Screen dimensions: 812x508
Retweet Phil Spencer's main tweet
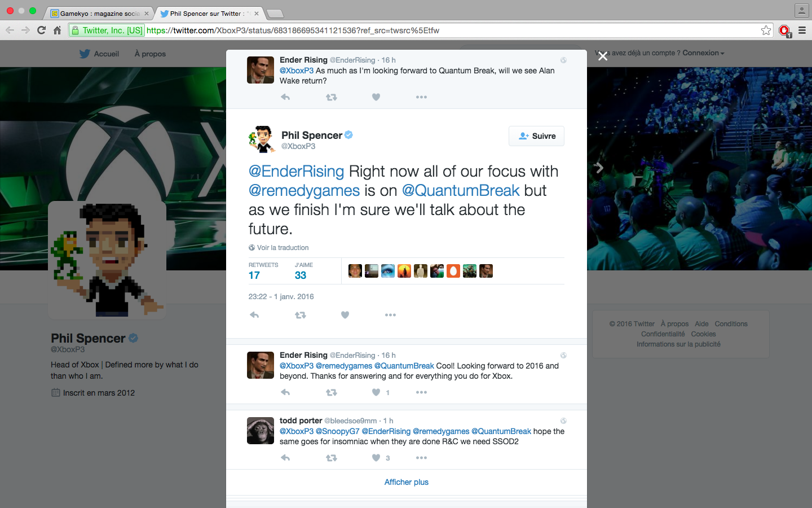pyautogui.click(x=301, y=315)
